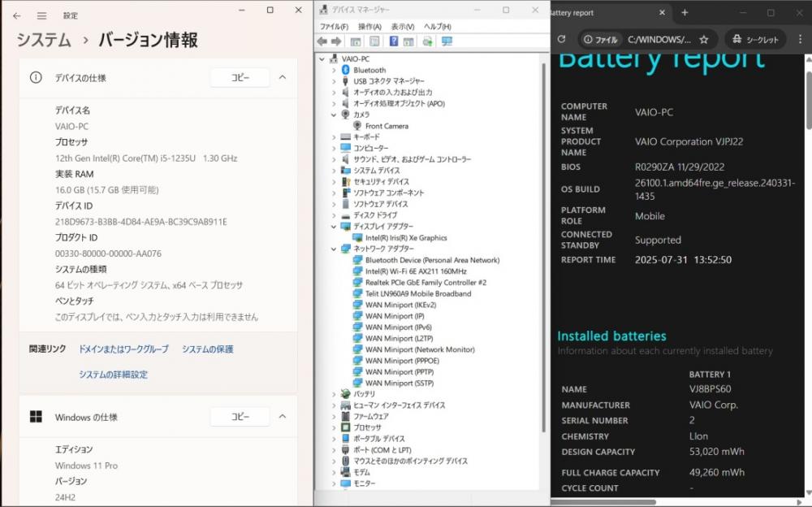Select WAN Miniport (Network Monitor)

(420, 349)
